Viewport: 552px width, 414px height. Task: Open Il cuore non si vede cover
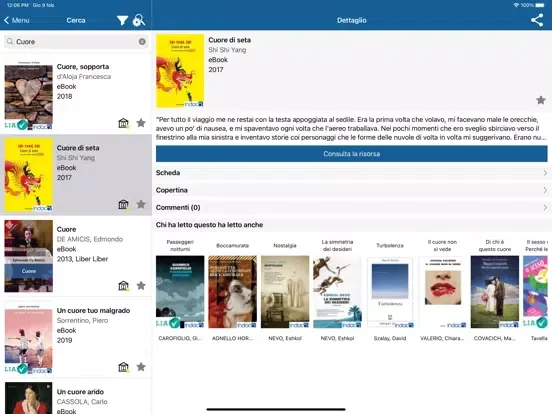point(442,292)
